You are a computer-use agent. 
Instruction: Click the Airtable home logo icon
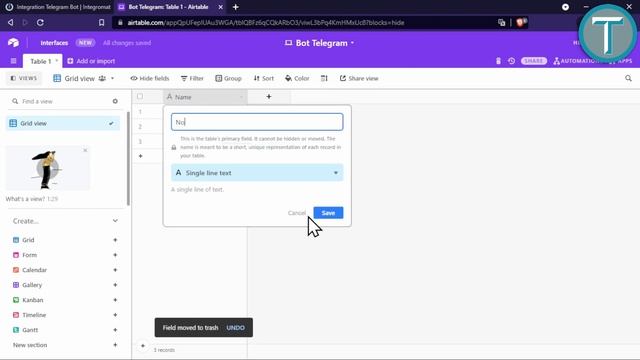[x=13, y=42]
